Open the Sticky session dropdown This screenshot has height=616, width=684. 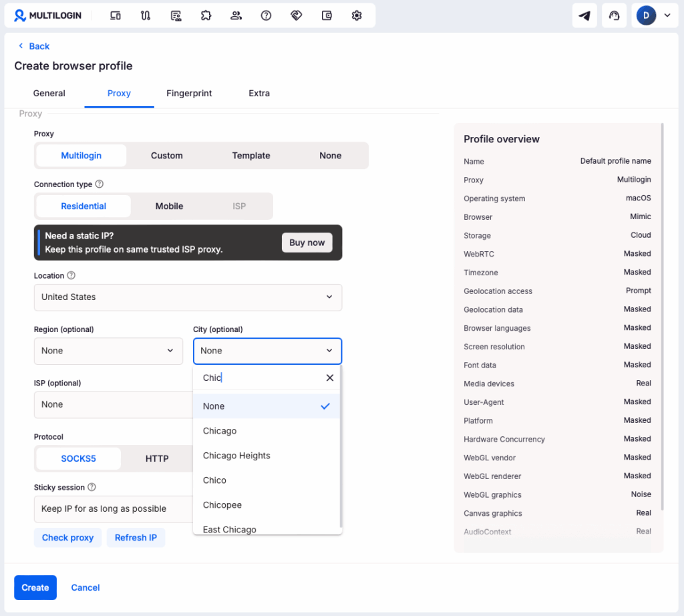(114, 508)
